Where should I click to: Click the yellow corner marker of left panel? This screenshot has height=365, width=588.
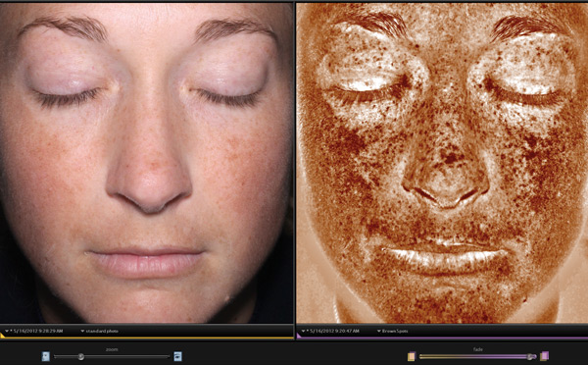coord(2,336)
